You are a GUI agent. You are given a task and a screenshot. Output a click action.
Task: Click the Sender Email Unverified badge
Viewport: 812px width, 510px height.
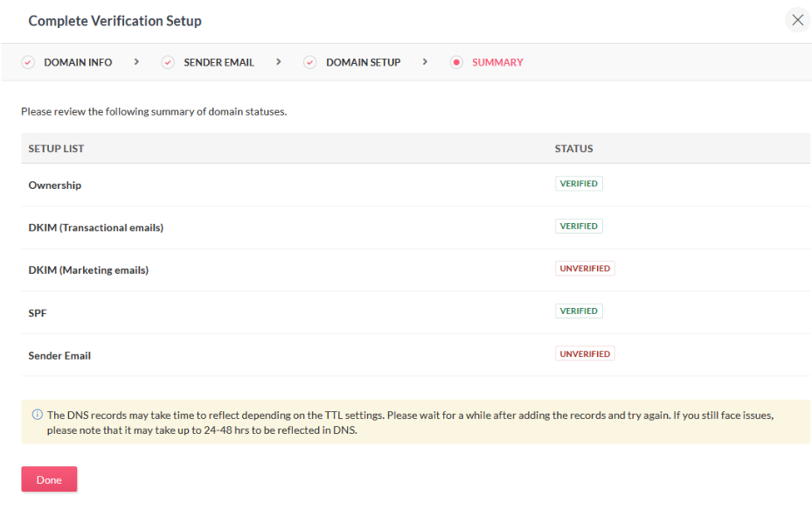pos(585,354)
